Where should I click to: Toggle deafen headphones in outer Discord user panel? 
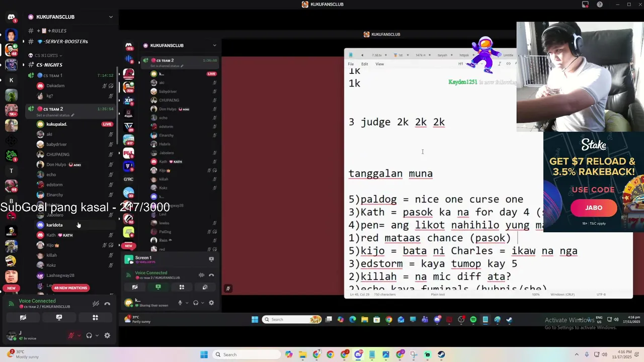[x=89, y=335]
